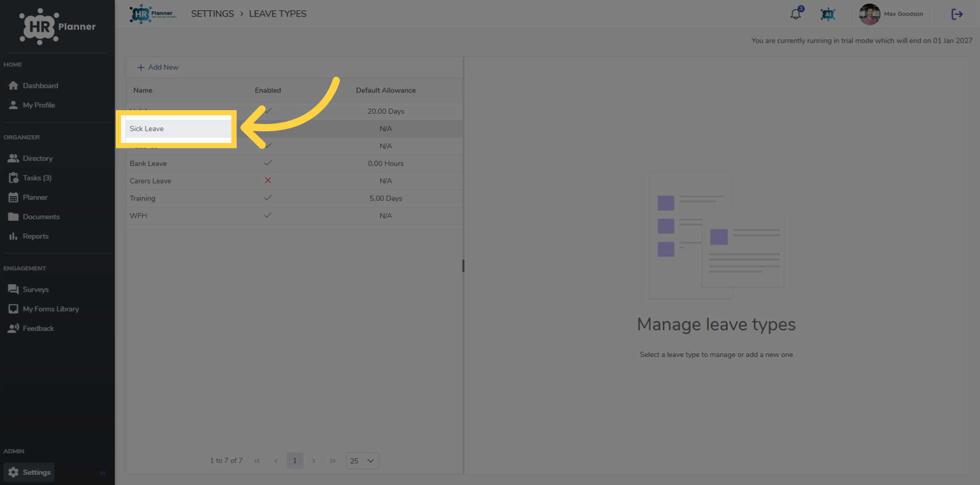Image resolution: width=980 pixels, height=485 pixels.
Task: Click the enabled checkmark for WFH
Action: pos(268,215)
